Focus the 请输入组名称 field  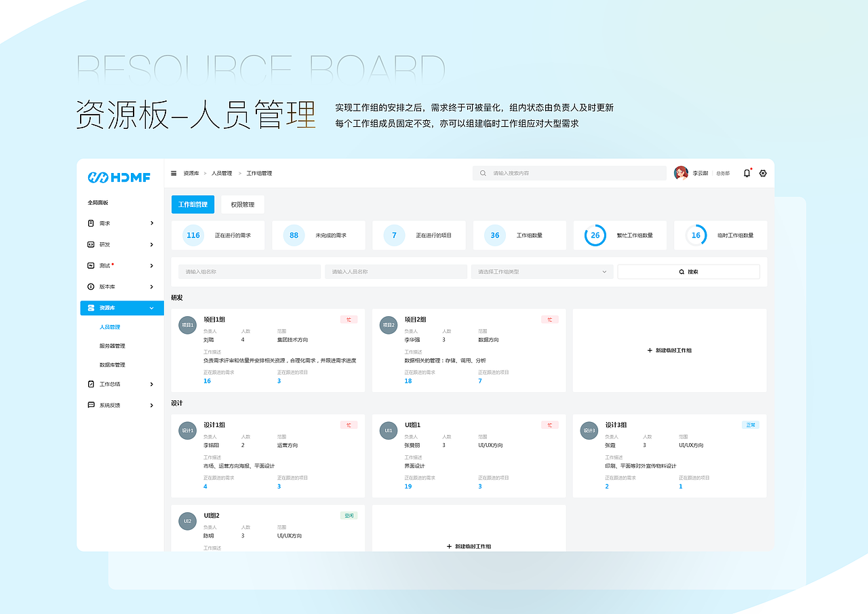point(250,271)
